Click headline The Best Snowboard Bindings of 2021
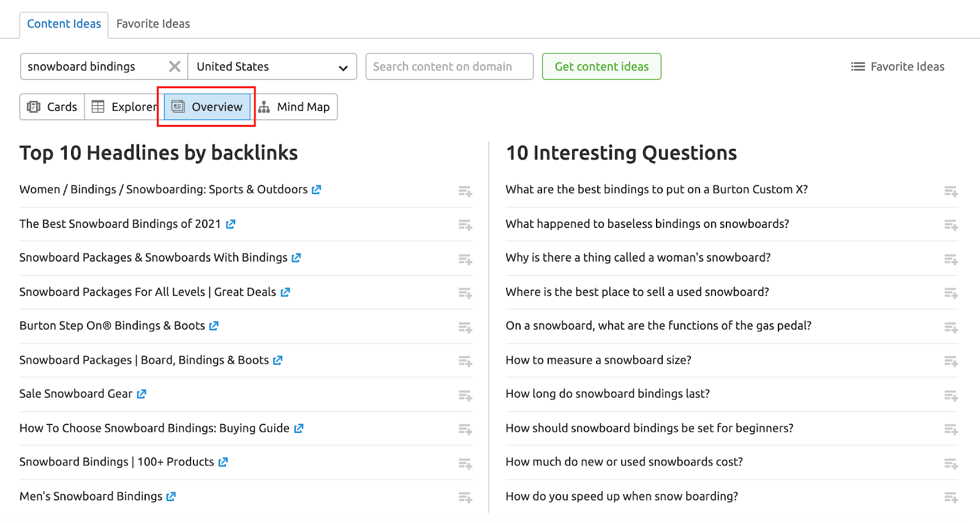Image resolution: width=980 pixels, height=523 pixels. click(x=120, y=224)
